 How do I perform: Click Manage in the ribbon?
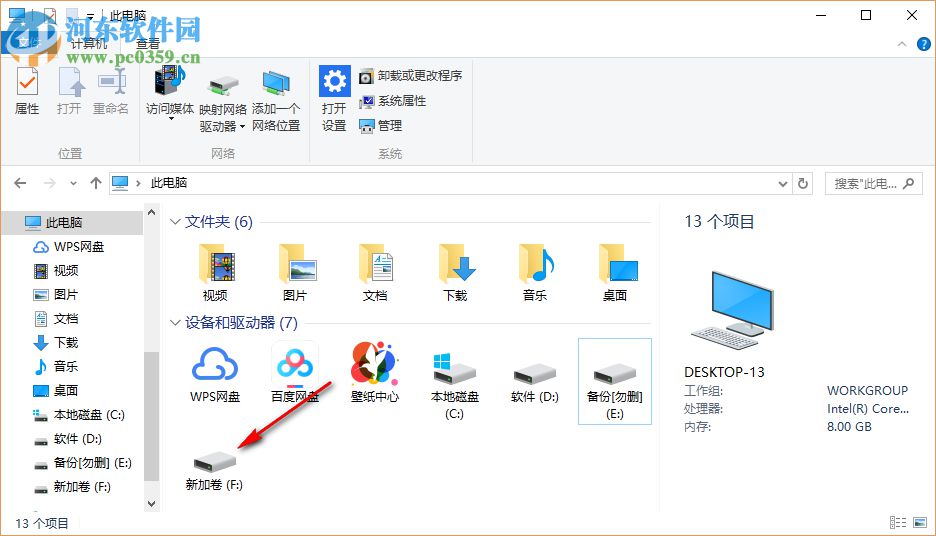coord(380,126)
